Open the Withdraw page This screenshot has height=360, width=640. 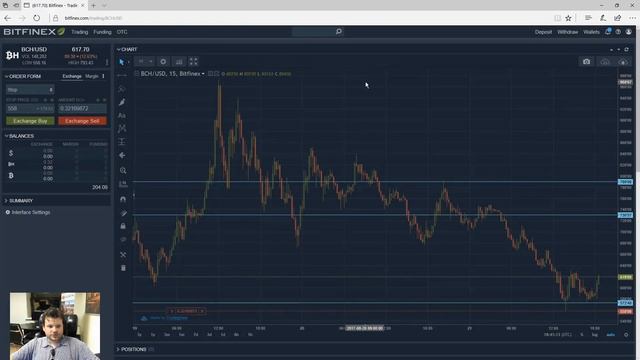[568, 32]
